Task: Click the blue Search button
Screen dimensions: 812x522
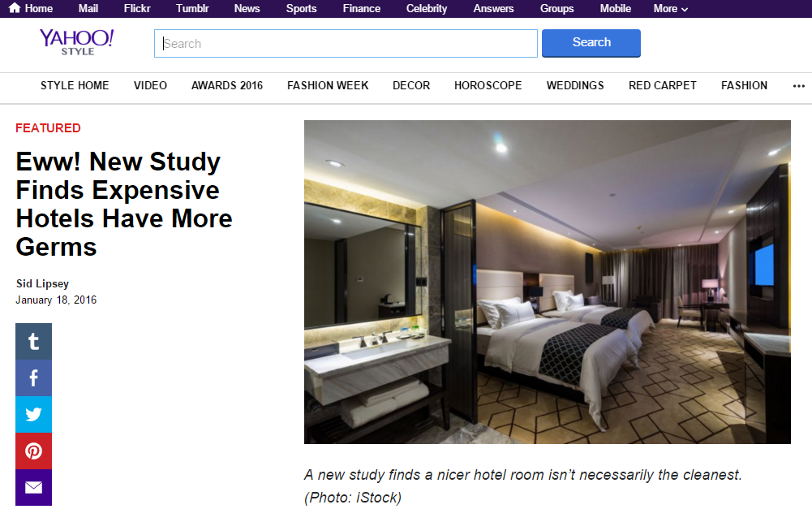Action: point(591,43)
